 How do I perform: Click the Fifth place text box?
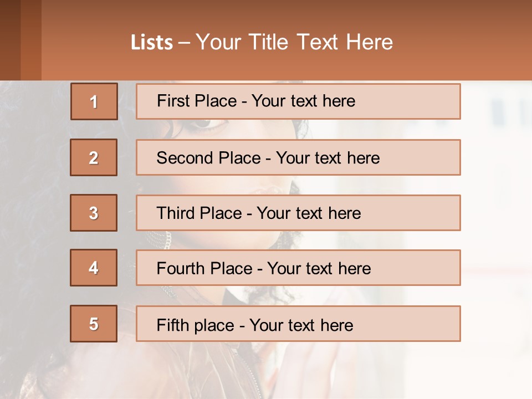click(298, 324)
